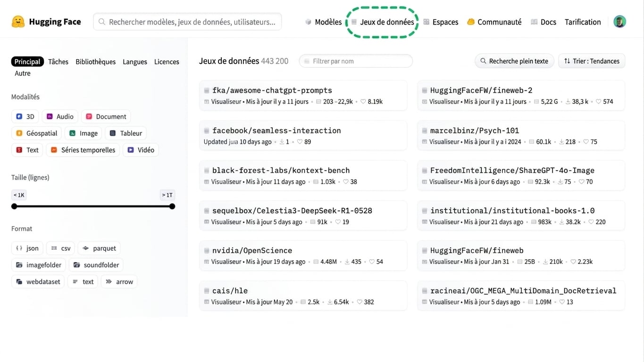Image resolution: width=644 pixels, height=362 pixels.
Task: Click the soundfolder folder icon
Action: pos(77,265)
